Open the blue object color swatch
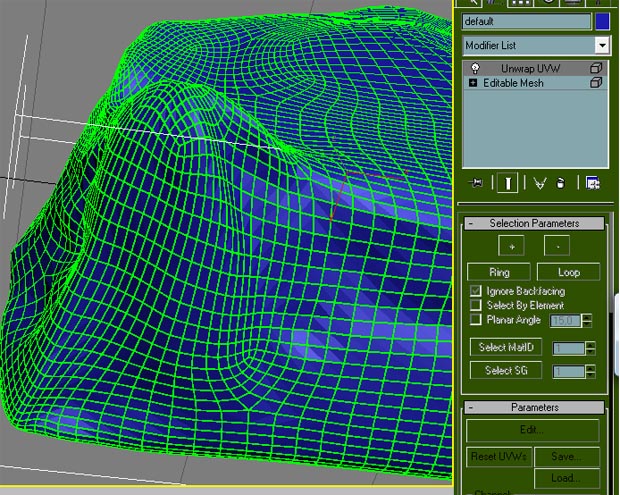The width and height of the screenshot is (620, 495). [x=602, y=21]
